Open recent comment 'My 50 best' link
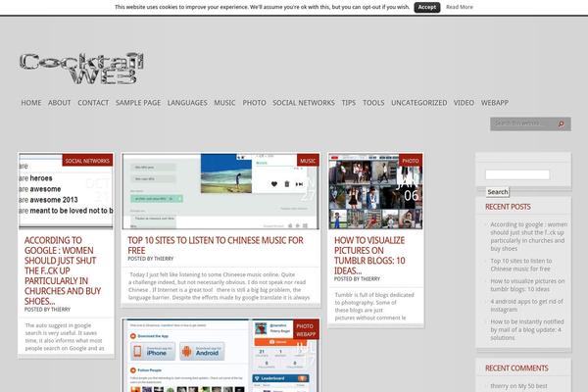 pyautogui.click(x=533, y=386)
